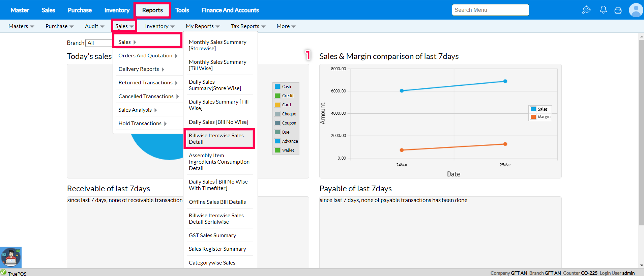Image resolution: width=644 pixels, height=276 pixels.
Task: Open the user profile avatar
Action: 636,10
